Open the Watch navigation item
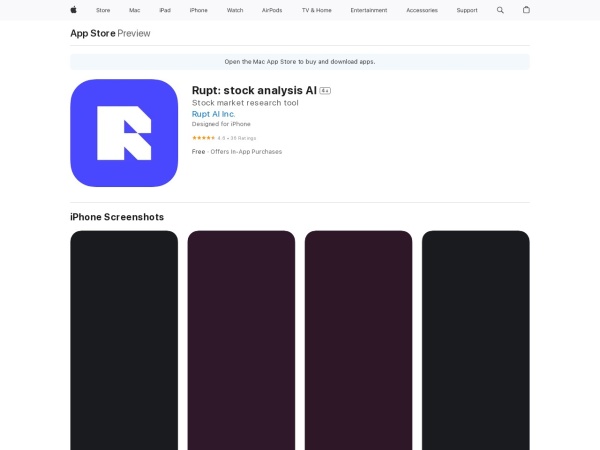The height and width of the screenshot is (450, 600). pos(235,10)
